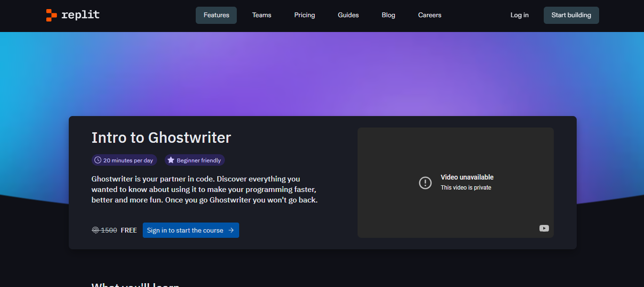Click the This video is private text
The image size is (644, 287).
pyautogui.click(x=466, y=188)
